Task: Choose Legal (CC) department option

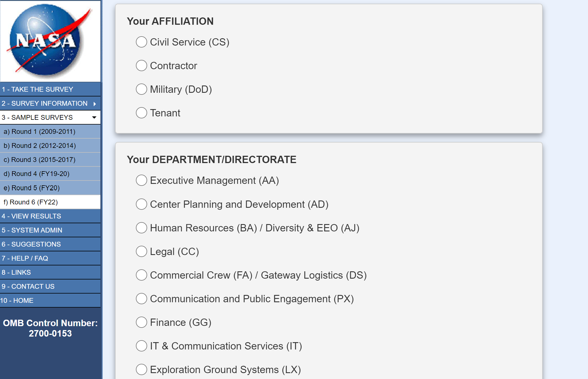Action: point(142,252)
